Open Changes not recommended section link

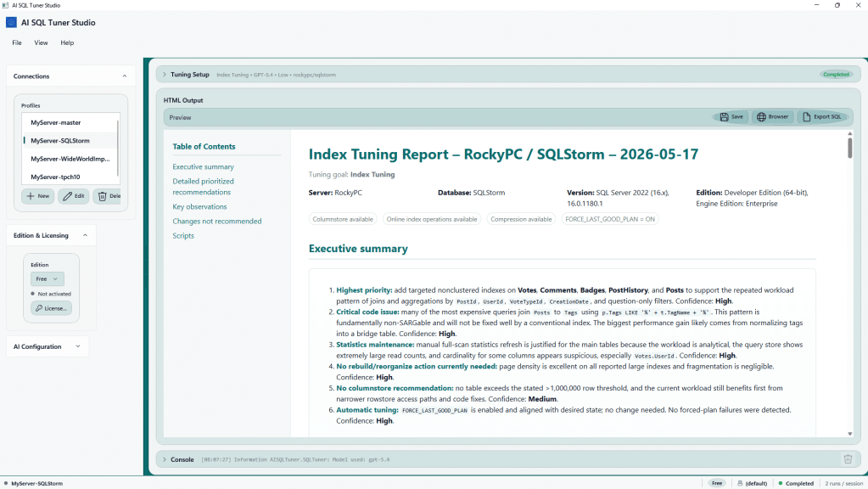(217, 221)
